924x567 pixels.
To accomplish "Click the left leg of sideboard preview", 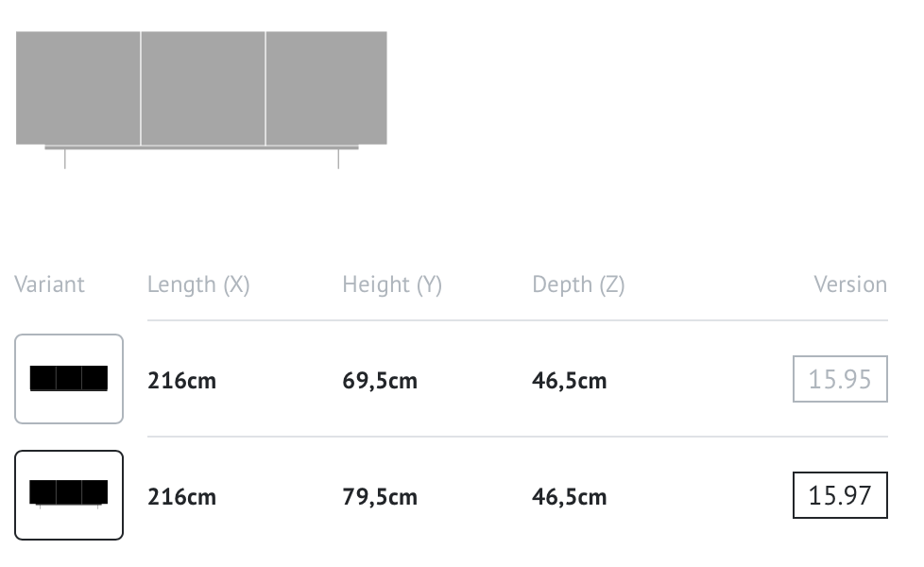I will (x=65, y=159).
